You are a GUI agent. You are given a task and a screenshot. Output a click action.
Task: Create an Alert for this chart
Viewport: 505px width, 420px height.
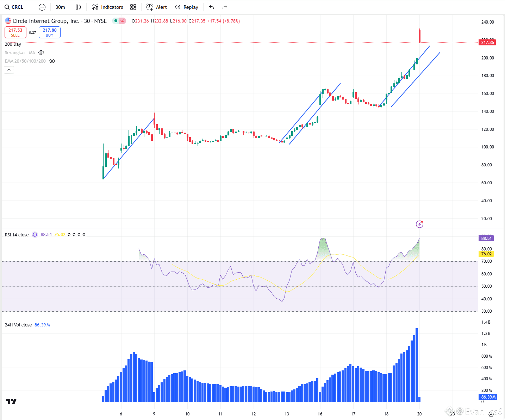157,7
